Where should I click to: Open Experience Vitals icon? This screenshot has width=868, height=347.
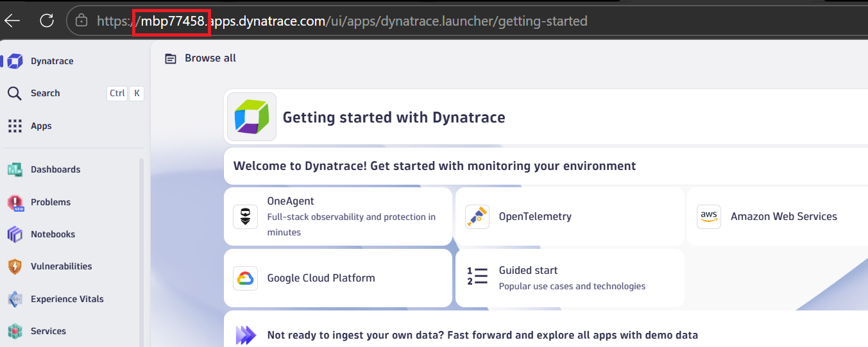(15, 299)
